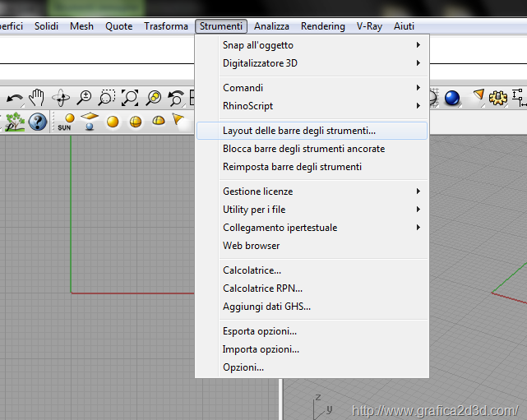527x420 pixels.
Task: Open options via the yellow gear icon
Action: tap(497, 98)
